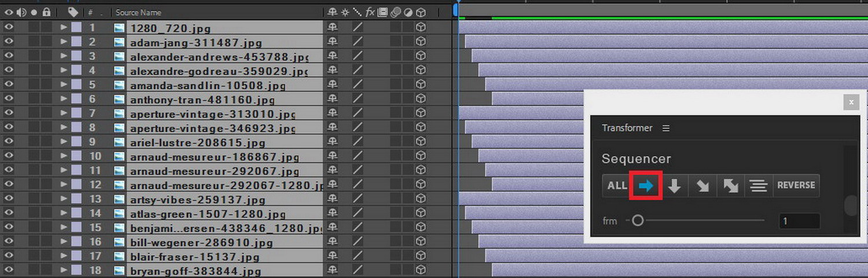Click the REVERSE button in Sequencer
868x278 pixels.
[x=796, y=186]
